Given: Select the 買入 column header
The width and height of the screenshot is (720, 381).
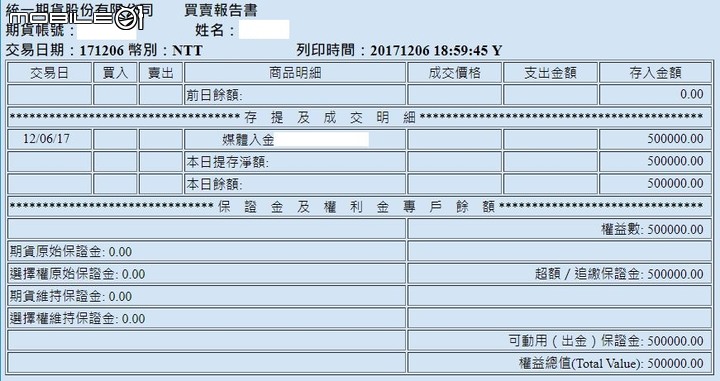Looking at the screenshot, I should click(x=115, y=73).
